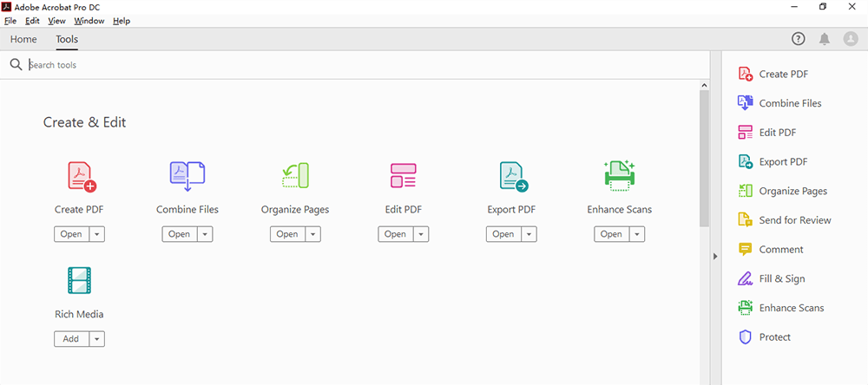Expand dropdown arrow next to Rich Media Add
868x385 pixels.
click(96, 339)
